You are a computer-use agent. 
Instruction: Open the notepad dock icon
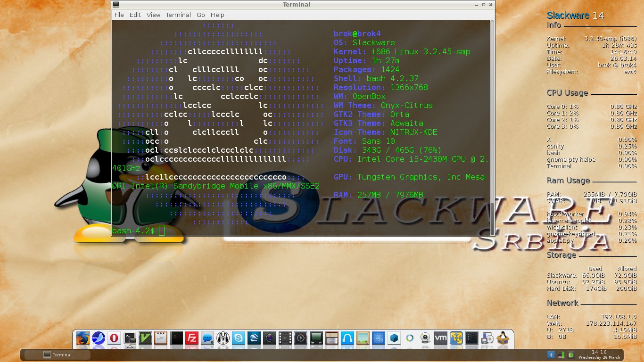(x=161, y=338)
